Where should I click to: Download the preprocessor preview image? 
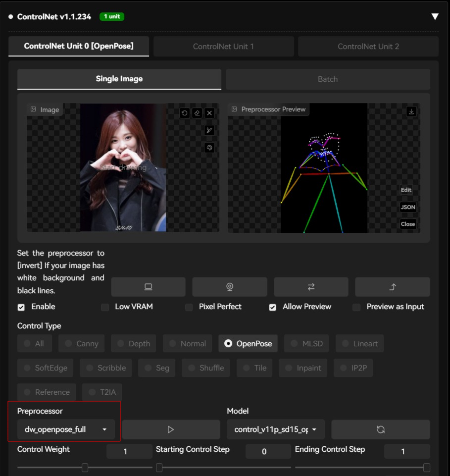pyautogui.click(x=411, y=111)
